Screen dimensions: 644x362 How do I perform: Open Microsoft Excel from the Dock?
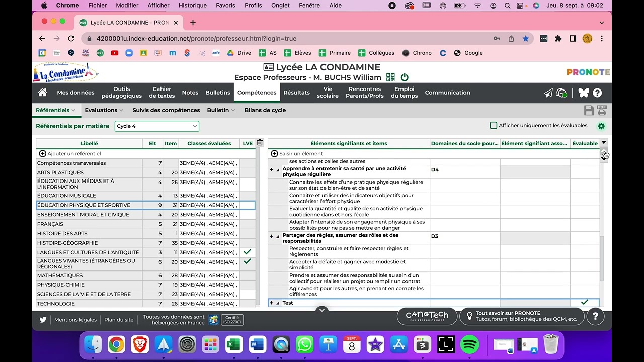(234, 344)
